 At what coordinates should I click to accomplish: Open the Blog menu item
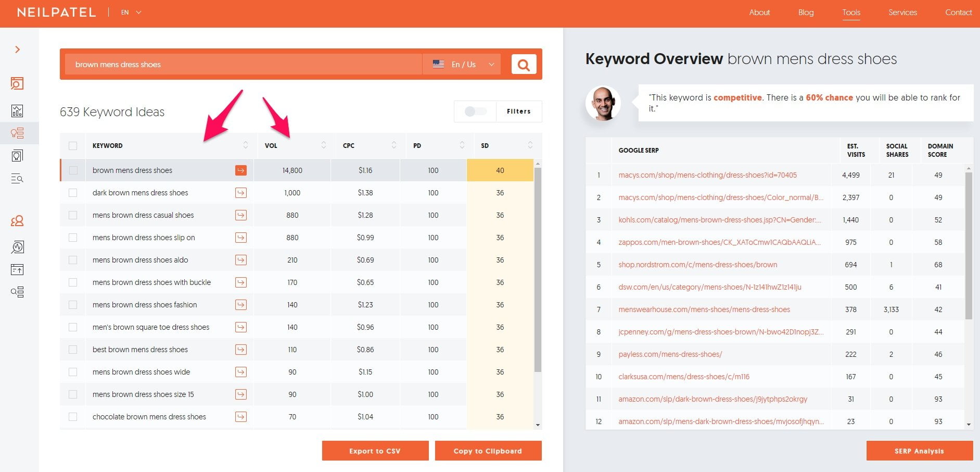click(x=806, y=13)
